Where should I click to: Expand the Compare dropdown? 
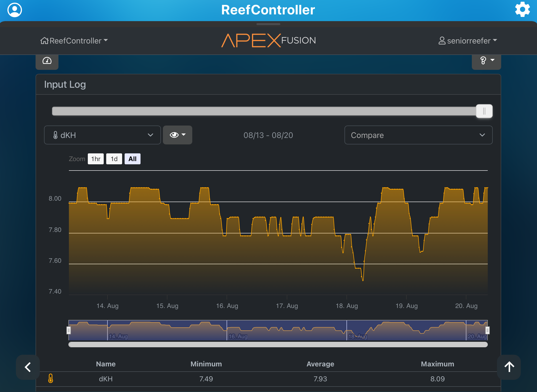[418, 135]
